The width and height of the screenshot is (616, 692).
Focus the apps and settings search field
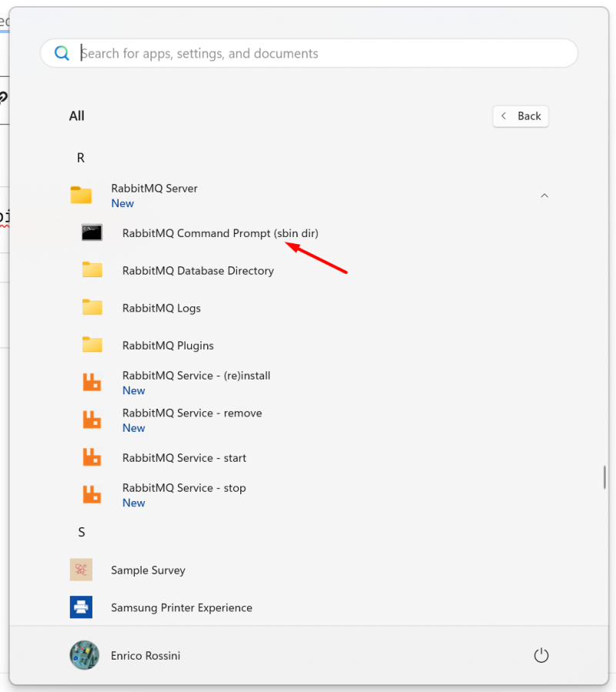(x=309, y=53)
